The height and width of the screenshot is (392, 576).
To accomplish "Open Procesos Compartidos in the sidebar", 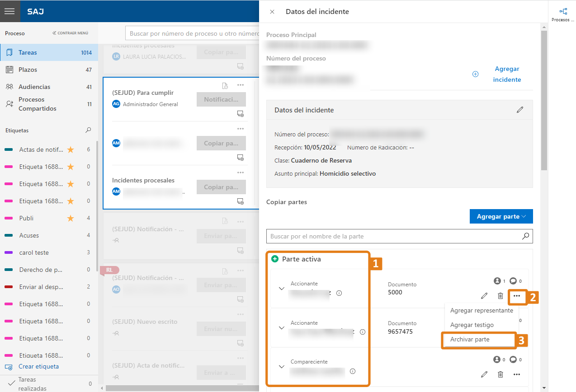I will 49,104.
